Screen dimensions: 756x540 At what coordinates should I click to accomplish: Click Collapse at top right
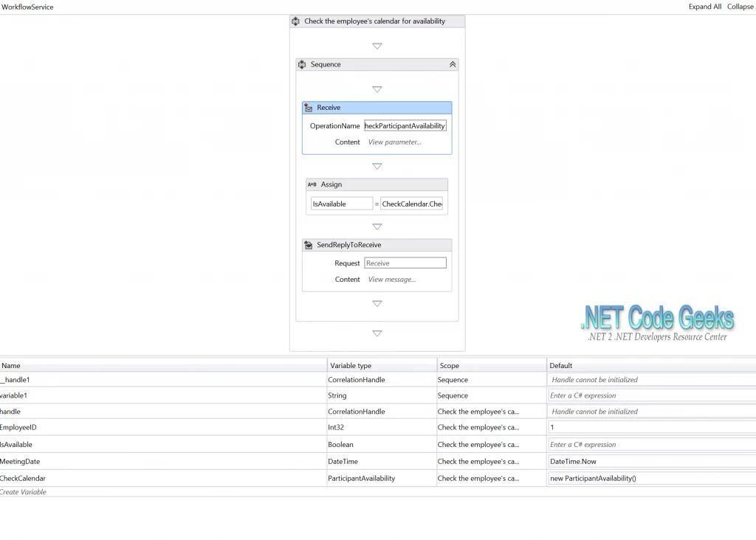click(x=740, y=6)
